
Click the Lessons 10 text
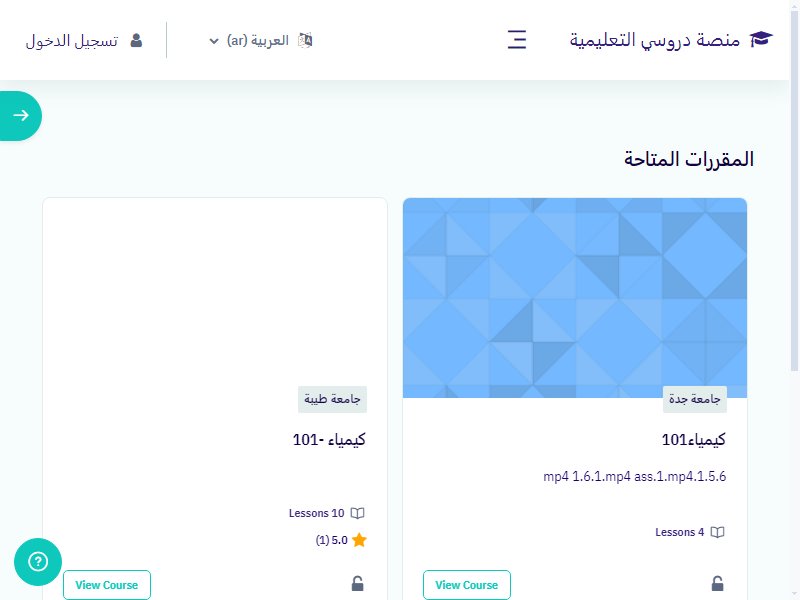click(x=316, y=513)
